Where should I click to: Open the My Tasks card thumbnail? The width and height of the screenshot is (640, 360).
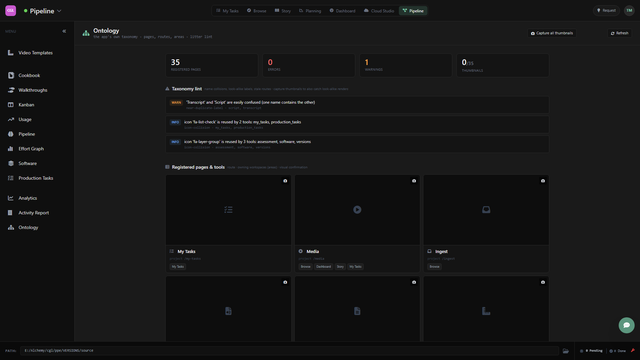click(229, 210)
